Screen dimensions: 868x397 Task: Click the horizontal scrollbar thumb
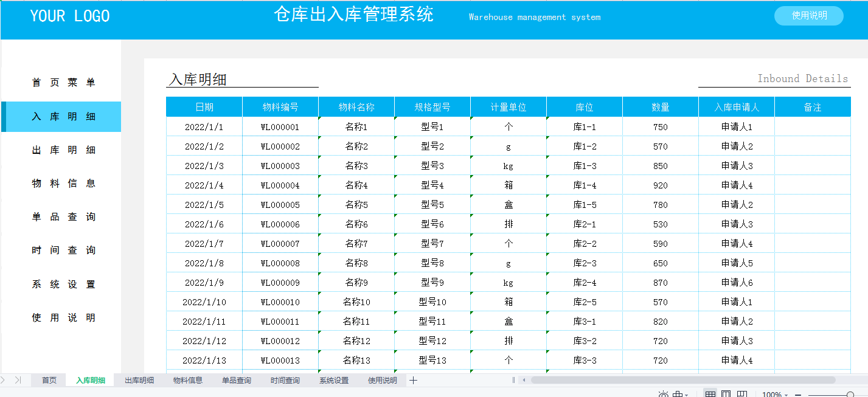click(x=683, y=381)
